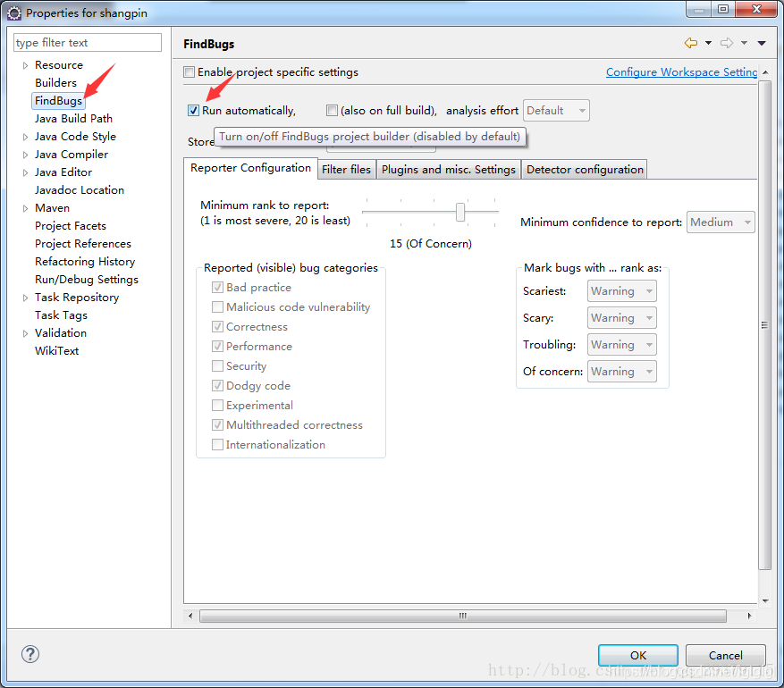The height and width of the screenshot is (688, 784).
Task: Select FindBugs in the tree
Action: 58,101
